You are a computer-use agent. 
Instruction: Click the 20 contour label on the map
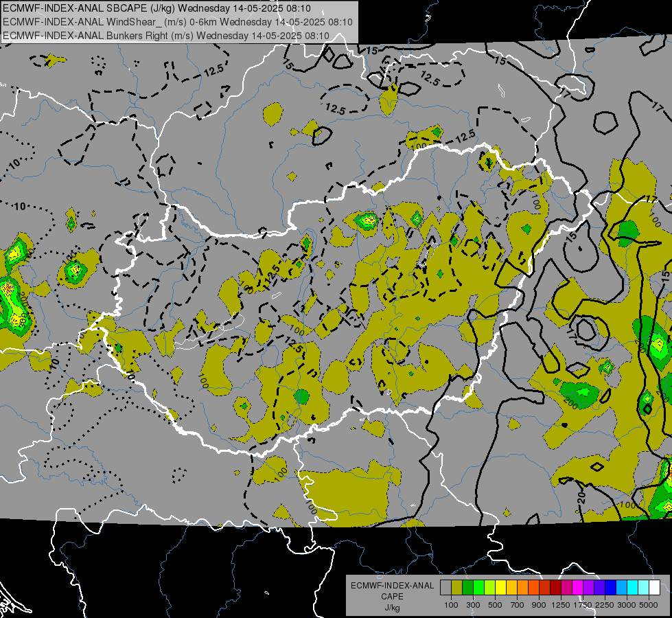point(581,497)
